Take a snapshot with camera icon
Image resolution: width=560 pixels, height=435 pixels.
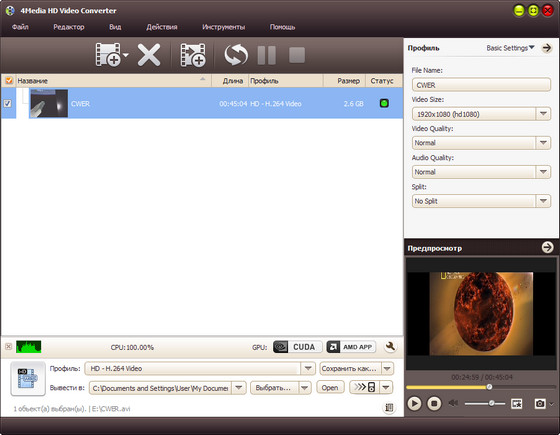pyautogui.click(x=540, y=404)
